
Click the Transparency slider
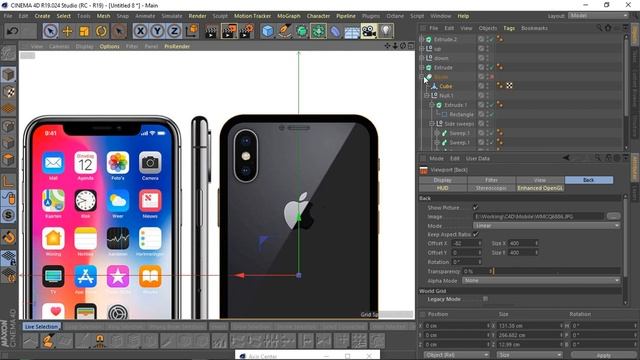(557, 271)
